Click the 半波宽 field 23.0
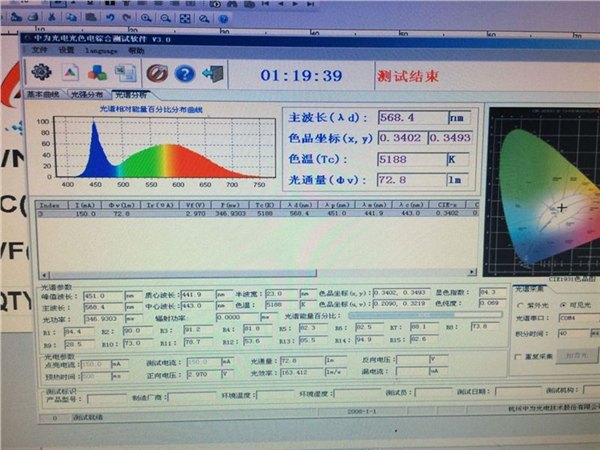 [281, 294]
